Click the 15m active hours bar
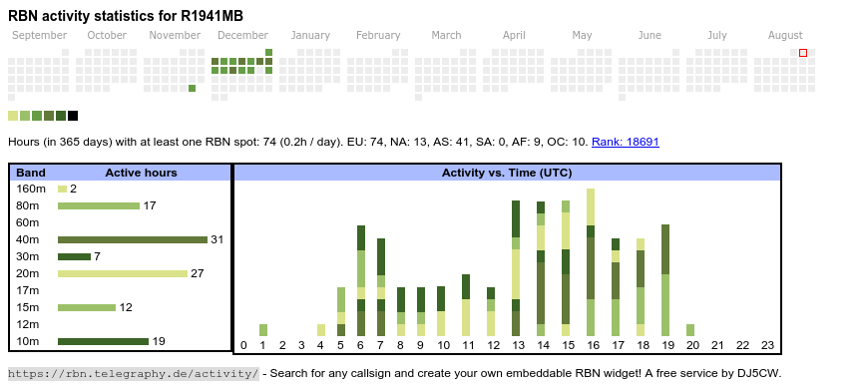Image resolution: width=868 pixels, height=389 pixels. pos(87,307)
